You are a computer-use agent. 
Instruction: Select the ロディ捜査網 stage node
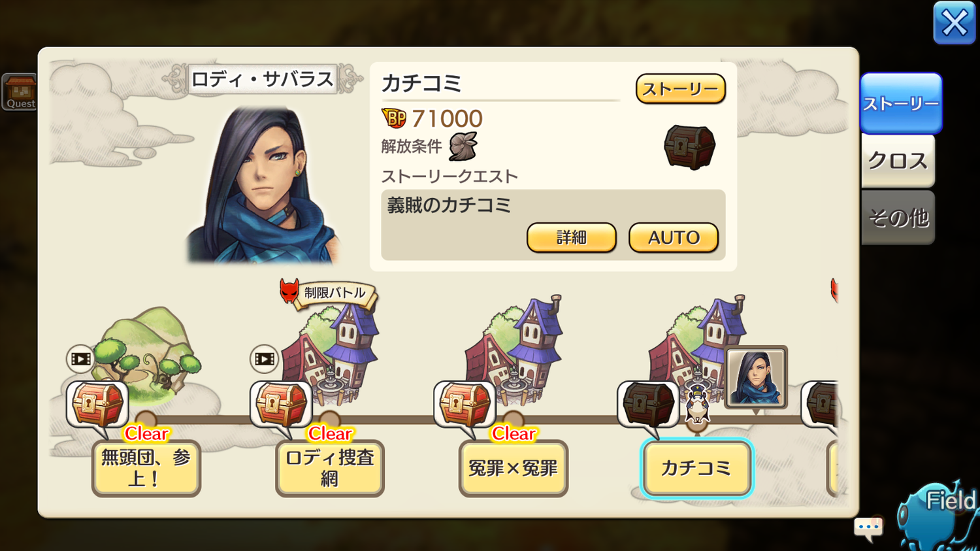click(330, 468)
